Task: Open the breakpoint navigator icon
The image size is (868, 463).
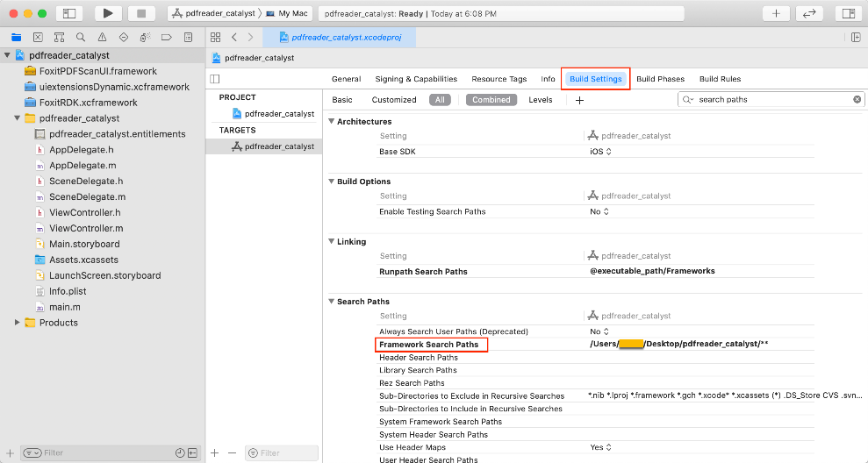Action: [x=167, y=38]
